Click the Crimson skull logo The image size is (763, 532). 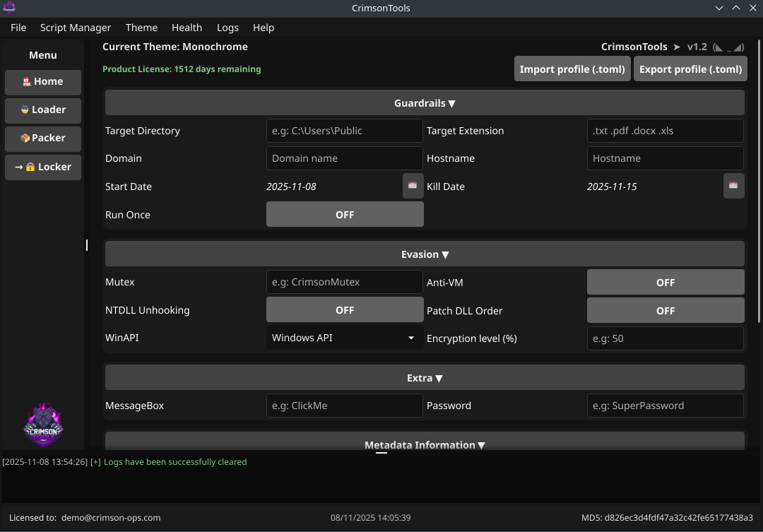coord(42,424)
